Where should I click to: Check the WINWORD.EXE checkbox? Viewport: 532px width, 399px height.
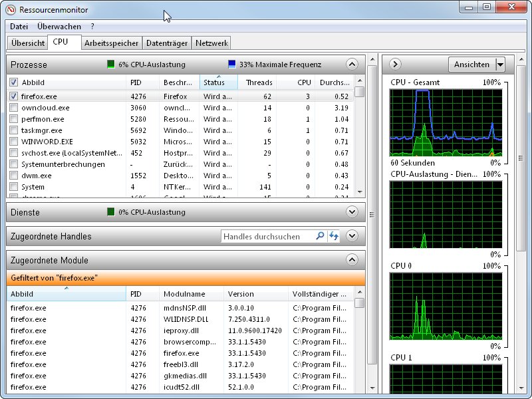tap(15, 141)
